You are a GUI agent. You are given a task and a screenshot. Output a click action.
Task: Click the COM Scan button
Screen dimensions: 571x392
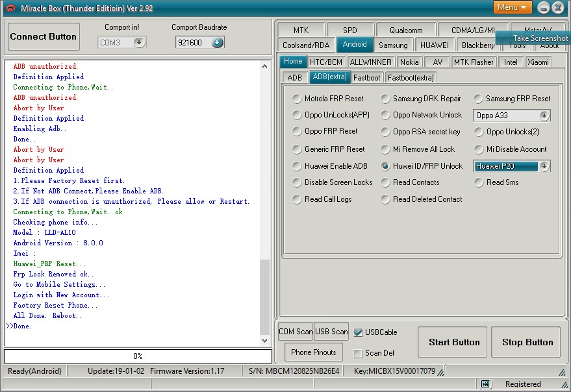pyautogui.click(x=296, y=332)
